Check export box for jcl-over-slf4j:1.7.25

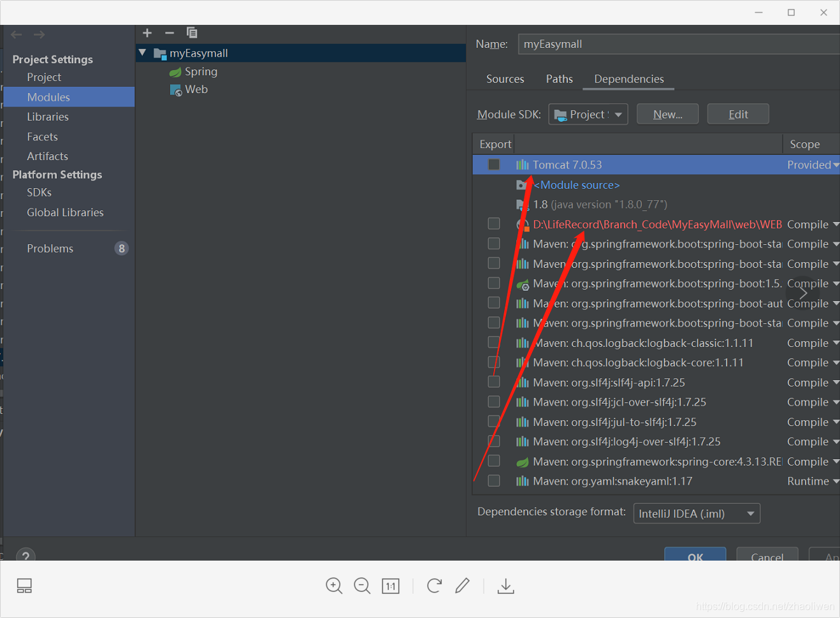(x=494, y=402)
